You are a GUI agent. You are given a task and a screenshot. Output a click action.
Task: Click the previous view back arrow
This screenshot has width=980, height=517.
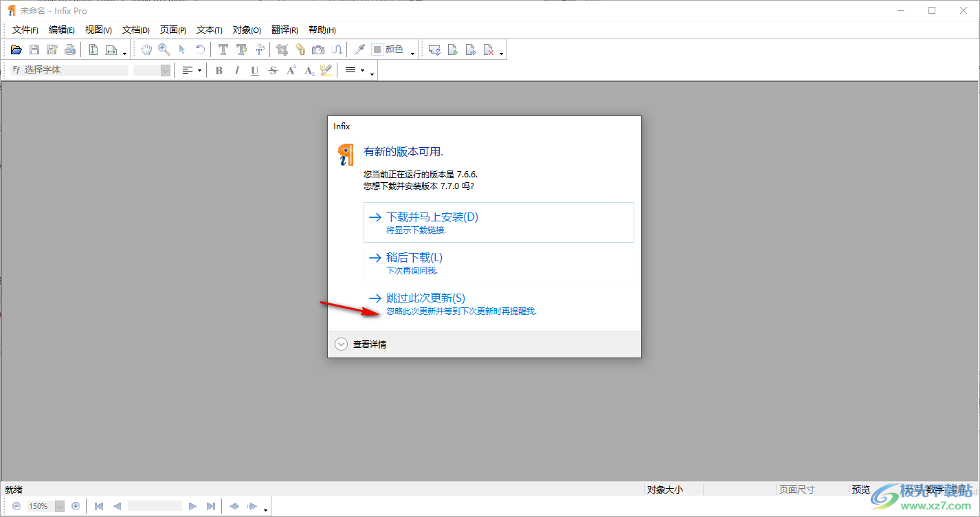(234, 506)
